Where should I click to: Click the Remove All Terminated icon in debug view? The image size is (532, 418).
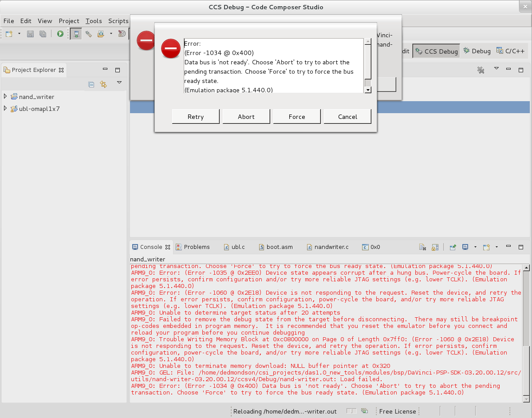tap(481, 70)
